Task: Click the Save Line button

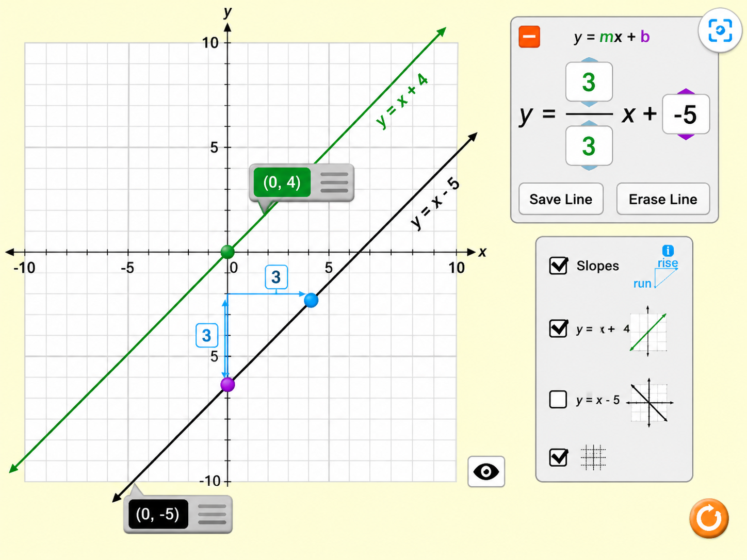Action: click(x=561, y=199)
